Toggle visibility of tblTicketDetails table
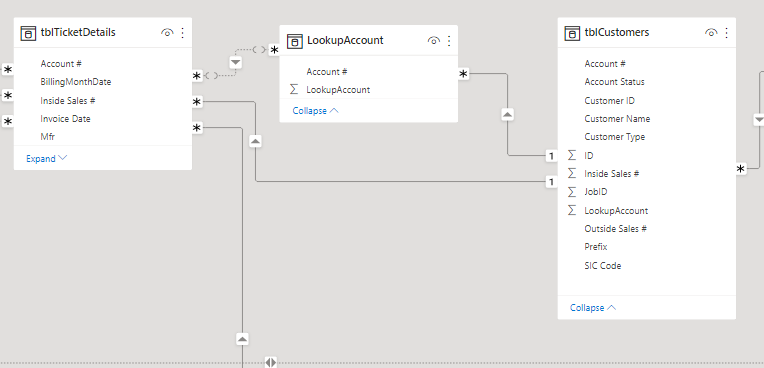This screenshot has width=764, height=368. click(x=167, y=33)
